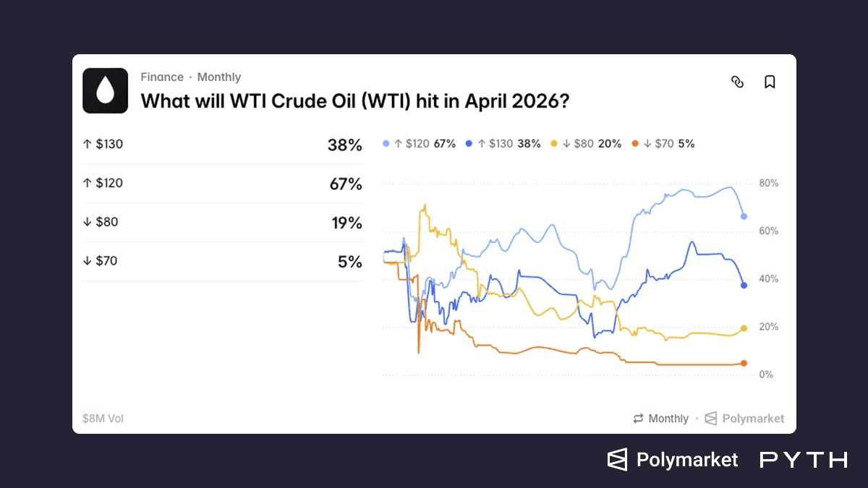Open the Monthly category link in header
This screenshot has height=488, width=868.
point(219,77)
